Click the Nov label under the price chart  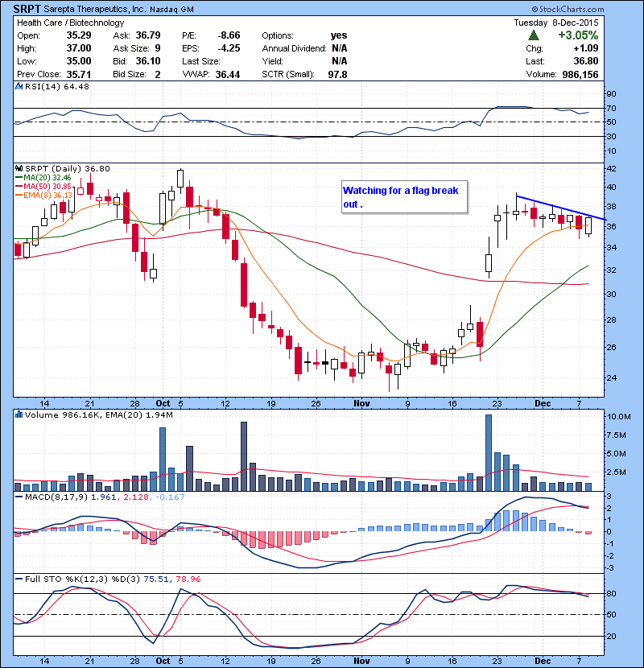point(362,403)
